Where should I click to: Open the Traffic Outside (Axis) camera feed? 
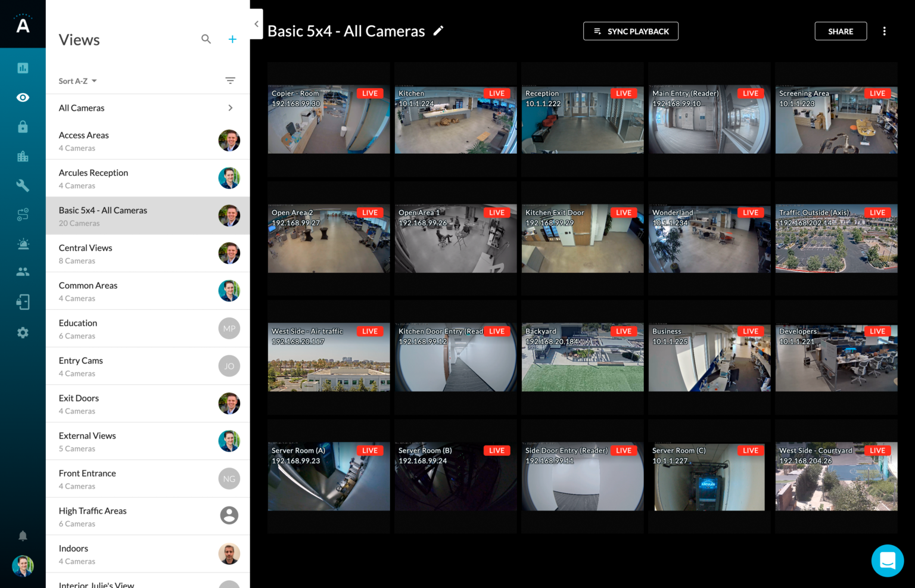tap(836, 238)
